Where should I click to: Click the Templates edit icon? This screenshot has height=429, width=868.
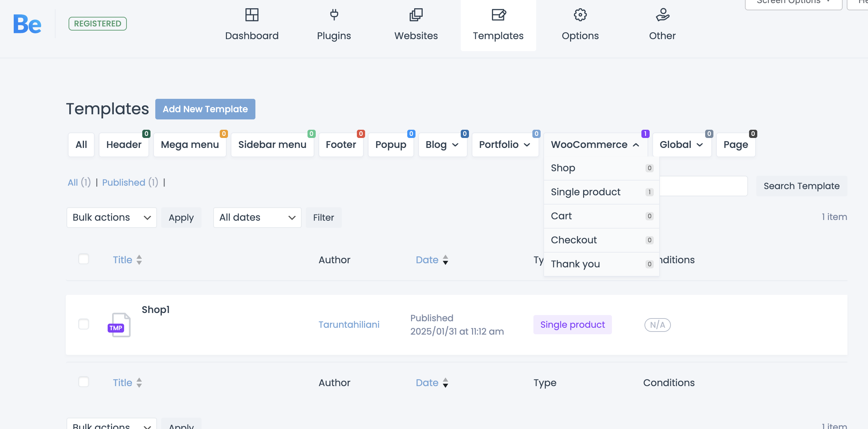[x=498, y=15]
